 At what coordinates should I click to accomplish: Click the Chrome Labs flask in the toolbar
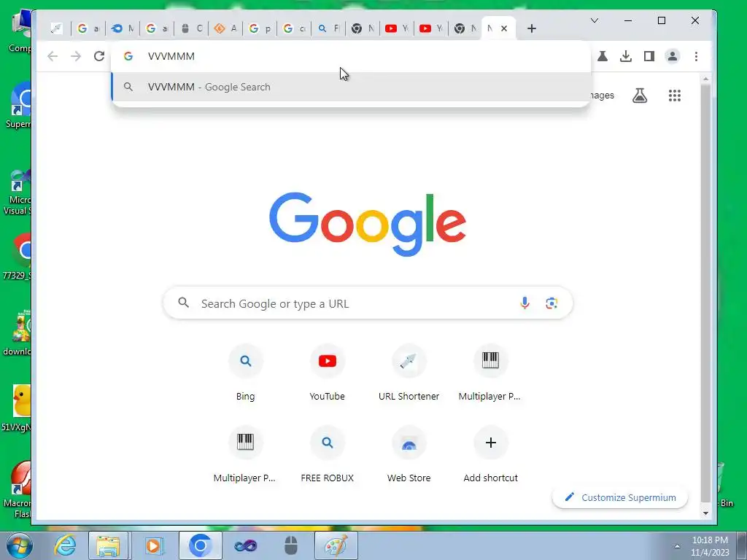[603, 56]
